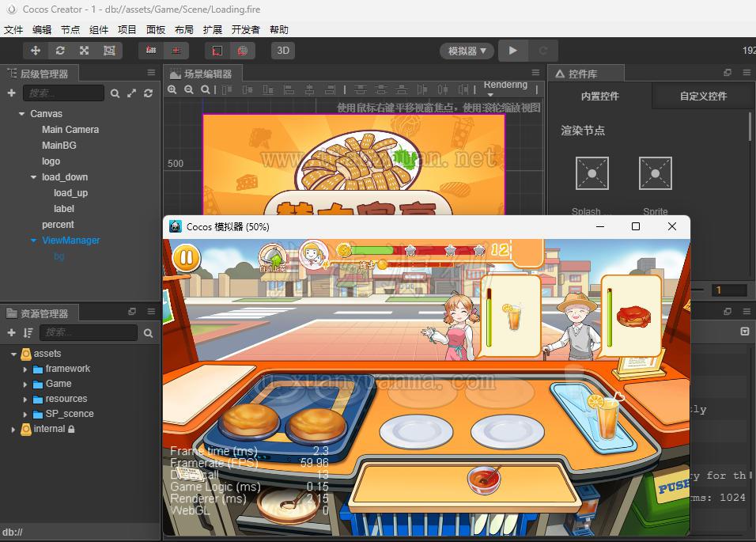Expand the framework folder

coord(25,370)
